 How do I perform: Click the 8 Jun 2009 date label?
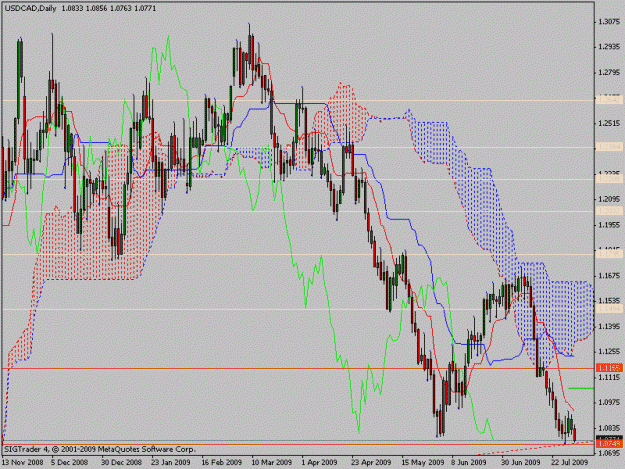pos(469,463)
